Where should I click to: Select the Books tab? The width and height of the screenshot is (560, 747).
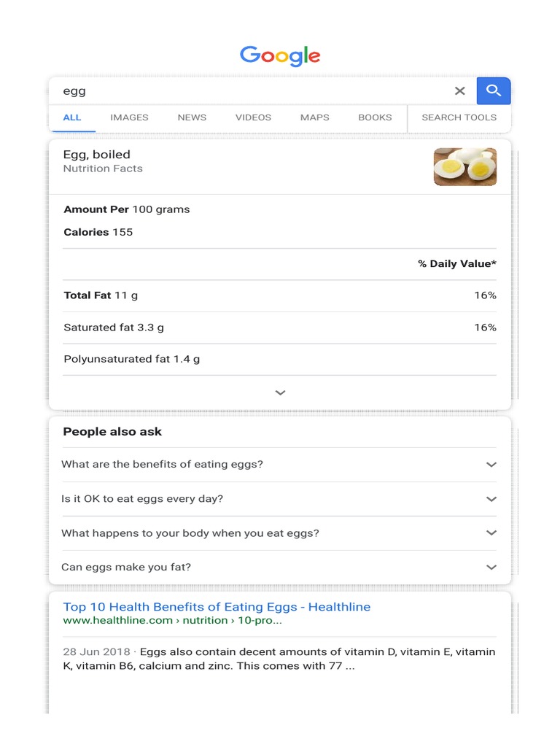point(375,117)
